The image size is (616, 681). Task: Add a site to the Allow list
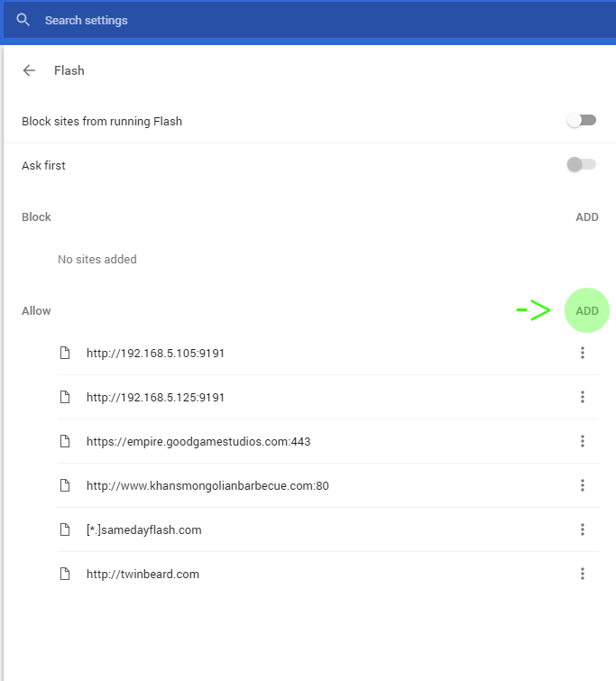(x=587, y=310)
